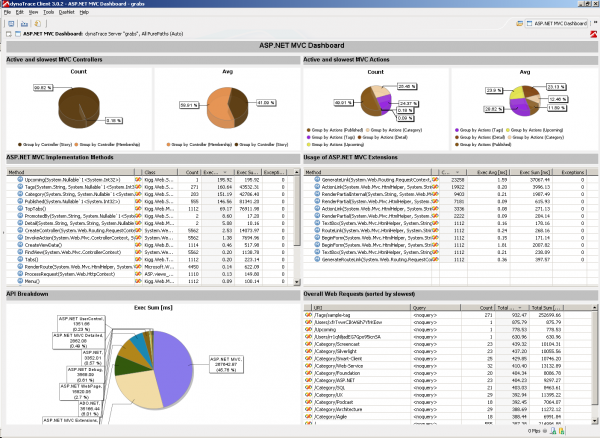Click the red dynaTrace logo icon at right

point(593,34)
